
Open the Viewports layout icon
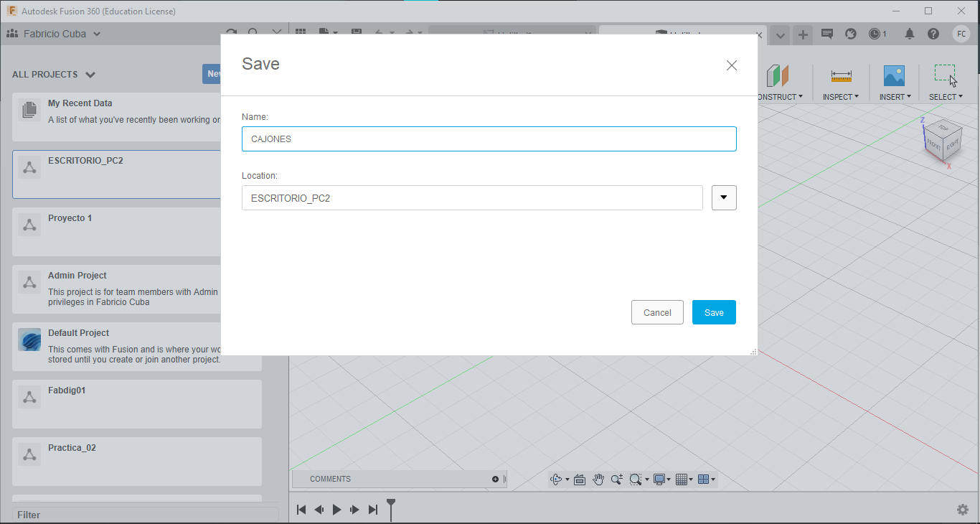(703, 479)
